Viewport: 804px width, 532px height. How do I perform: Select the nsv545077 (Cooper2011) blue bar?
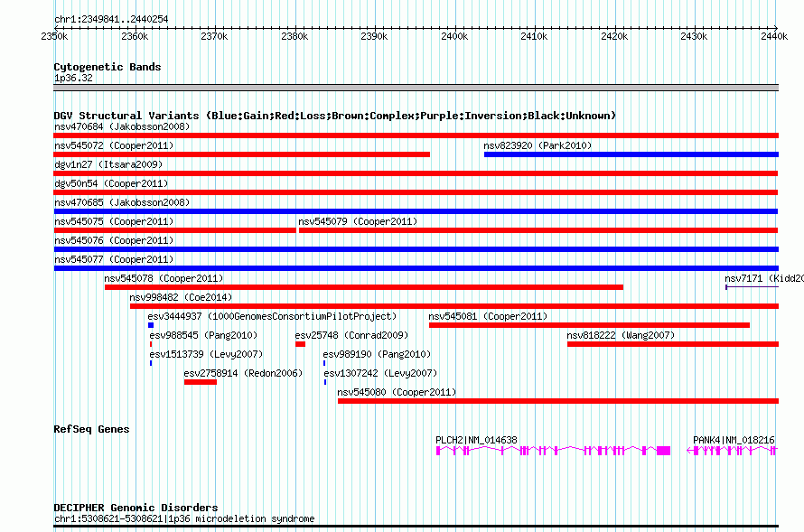click(x=416, y=268)
